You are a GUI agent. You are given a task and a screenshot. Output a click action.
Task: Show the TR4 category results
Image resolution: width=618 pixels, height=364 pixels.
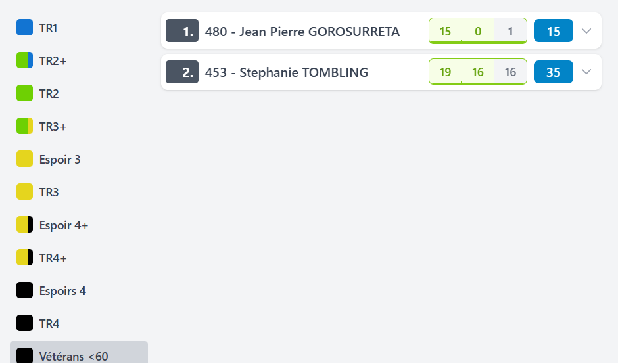[49, 324]
